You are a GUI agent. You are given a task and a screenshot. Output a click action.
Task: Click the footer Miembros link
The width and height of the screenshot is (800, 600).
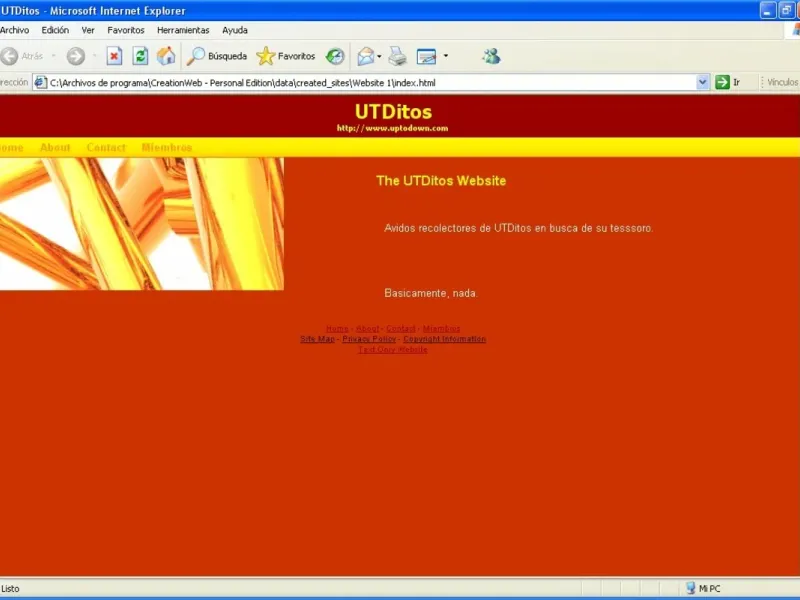(441, 329)
